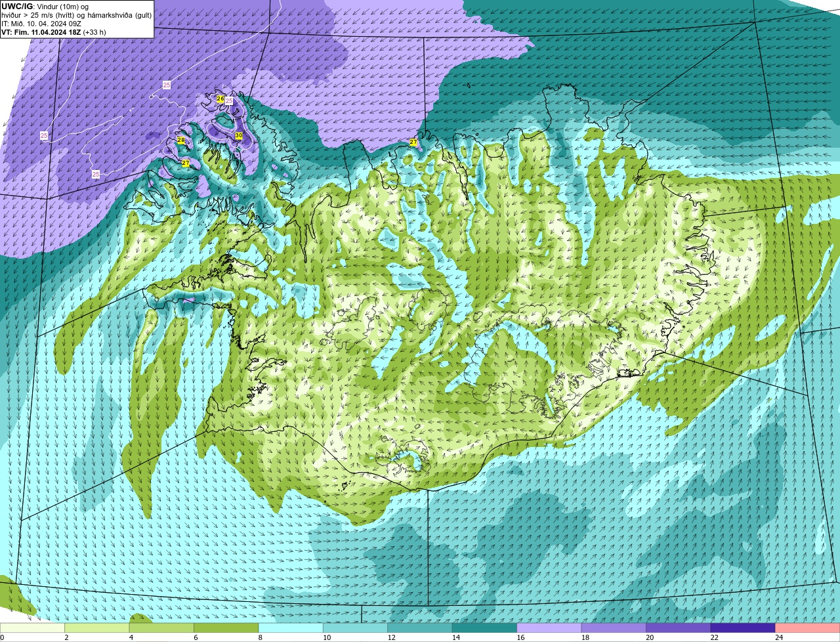Select the 16–18 light lavender legend swatch
The image size is (840, 642).
click(x=549, y=628)
